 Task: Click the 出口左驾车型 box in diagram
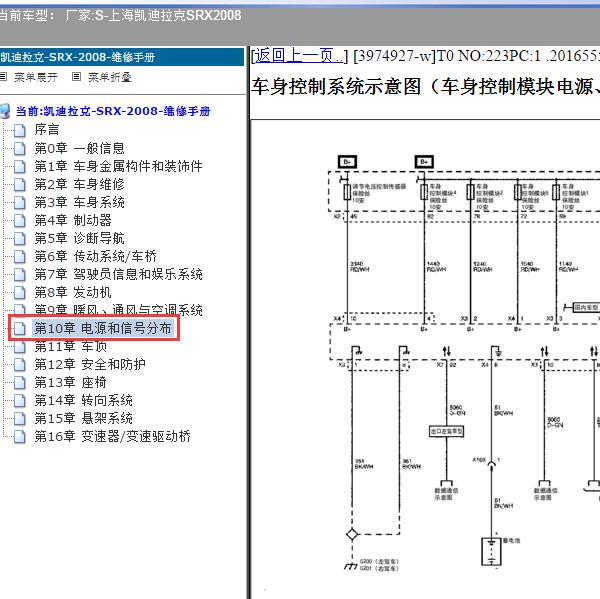click(446, 431)
